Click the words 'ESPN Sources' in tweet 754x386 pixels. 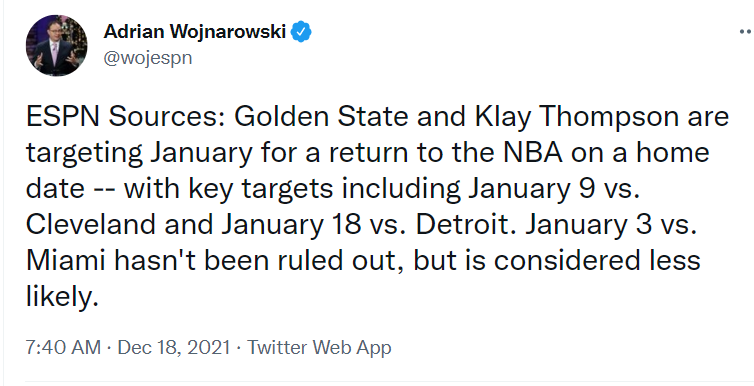[125, 117]
